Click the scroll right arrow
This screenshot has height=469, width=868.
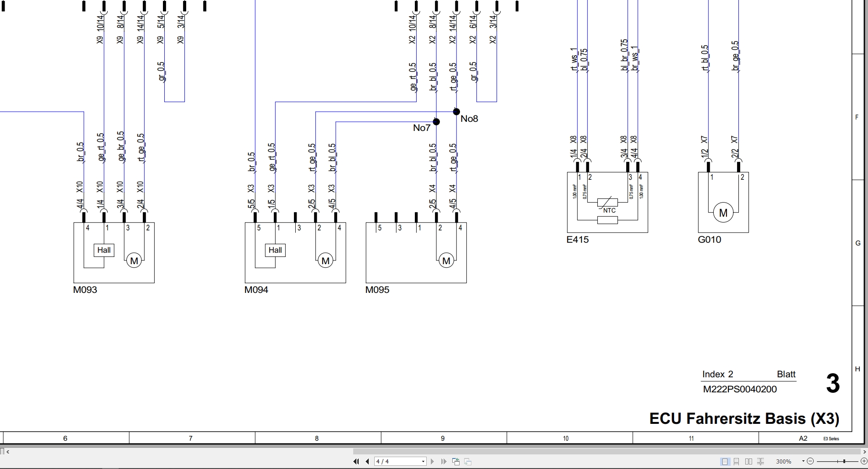coord(864,452)
